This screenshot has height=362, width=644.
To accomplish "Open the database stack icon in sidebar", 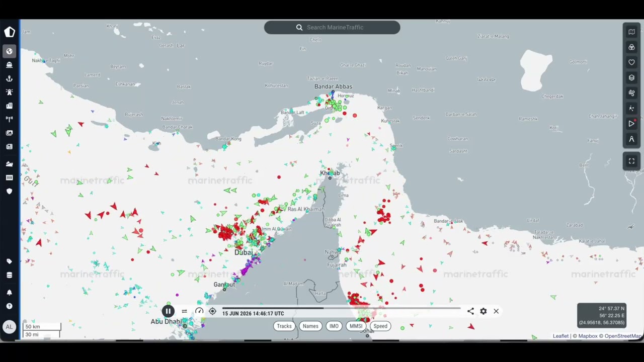I will 9,275.
